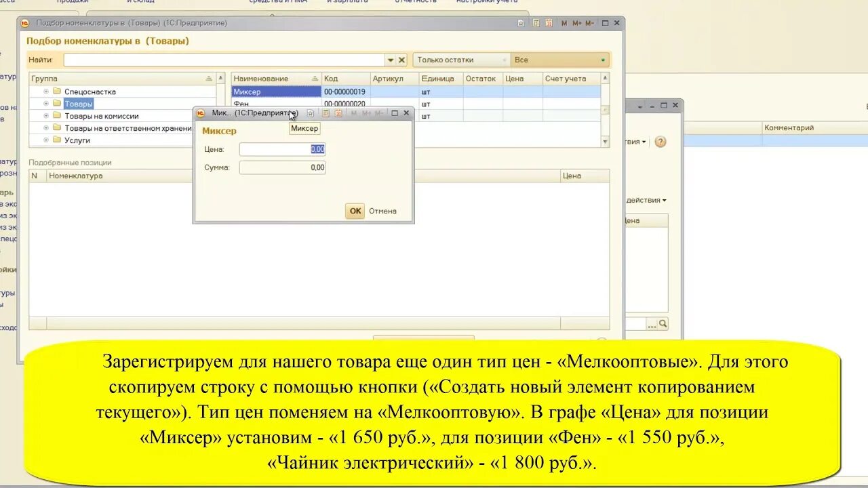Open the Найти field dropdown arrow
The width and height of the screenshot is (868, 488).
[x=390, y=60]
